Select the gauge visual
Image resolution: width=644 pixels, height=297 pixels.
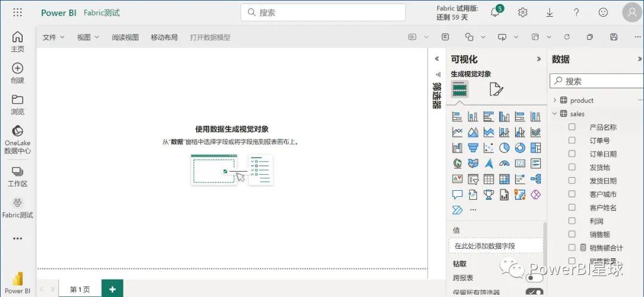tap(504, 163)
